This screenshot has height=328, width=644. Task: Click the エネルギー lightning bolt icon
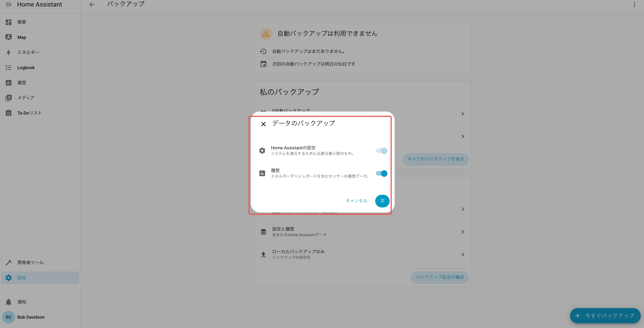tap(9, 52)
